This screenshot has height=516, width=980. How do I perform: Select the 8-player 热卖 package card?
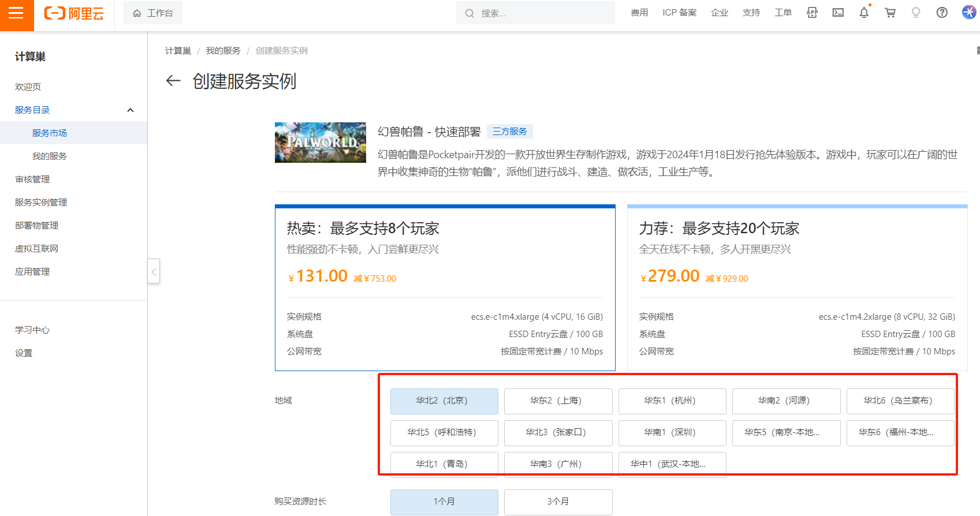445,287
